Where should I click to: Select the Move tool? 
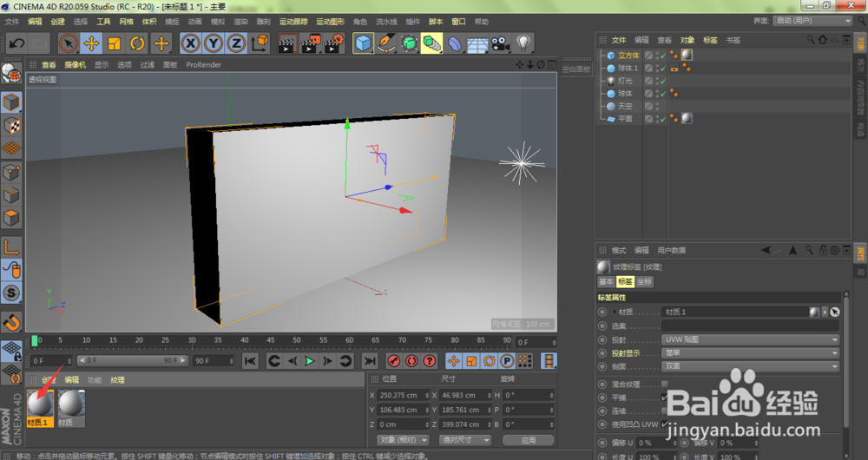(91, 43)
